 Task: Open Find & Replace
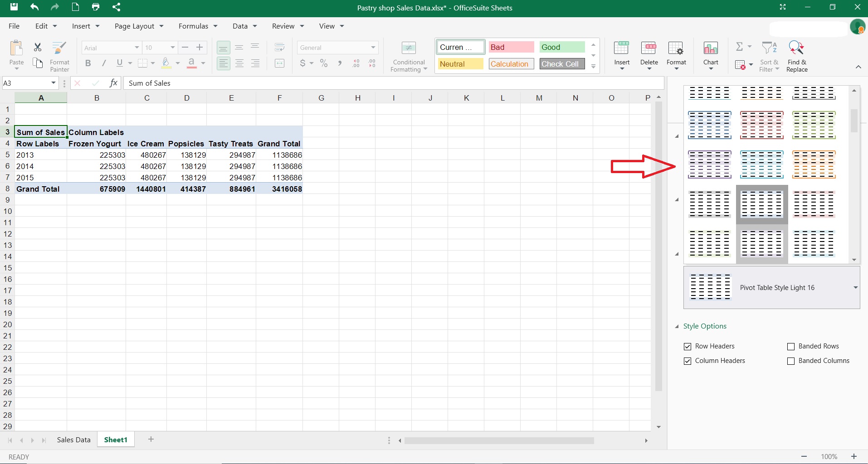pos(797,55)
